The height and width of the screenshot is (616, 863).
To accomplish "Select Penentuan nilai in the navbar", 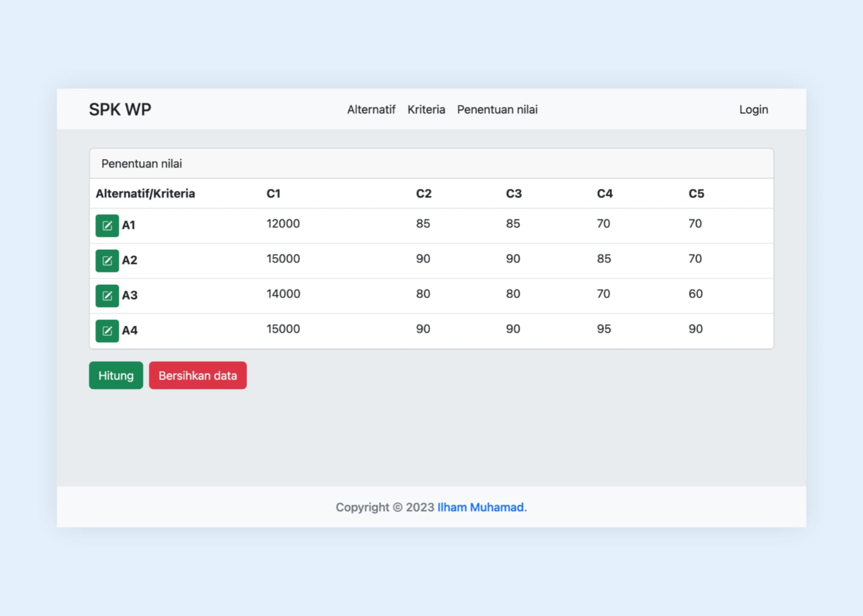I will (497, 109).
